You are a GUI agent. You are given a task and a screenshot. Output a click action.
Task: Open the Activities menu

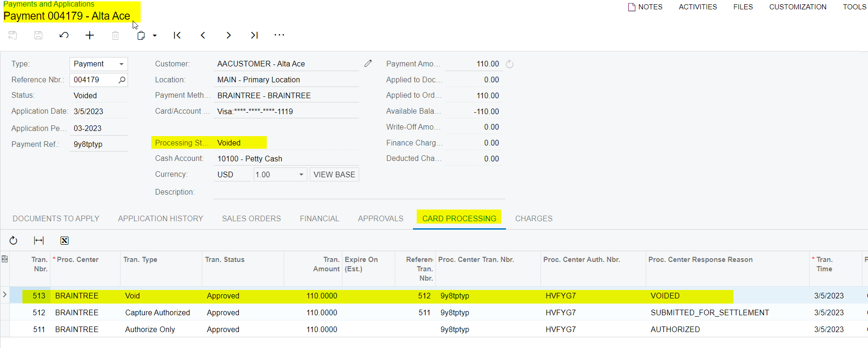[698, 7]
